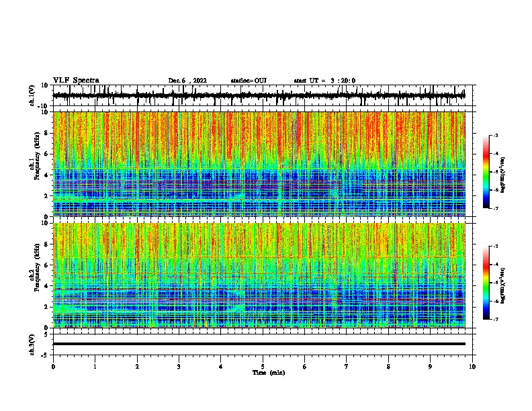The height and width of the screenshot is (411, 532).
Task: Click the ch.1 colorbar "log(PSD)(V²/Hz)" label
Action: [503, 175]
